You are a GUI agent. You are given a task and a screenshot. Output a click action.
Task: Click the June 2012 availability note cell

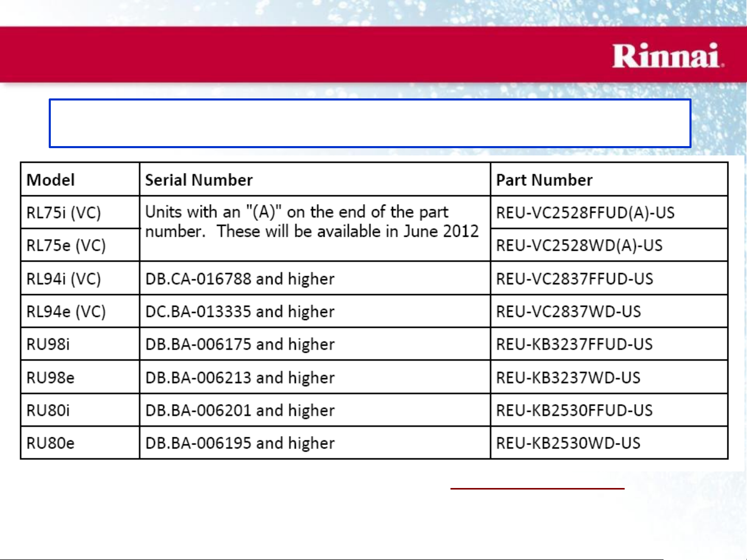[x=312, y=222]
